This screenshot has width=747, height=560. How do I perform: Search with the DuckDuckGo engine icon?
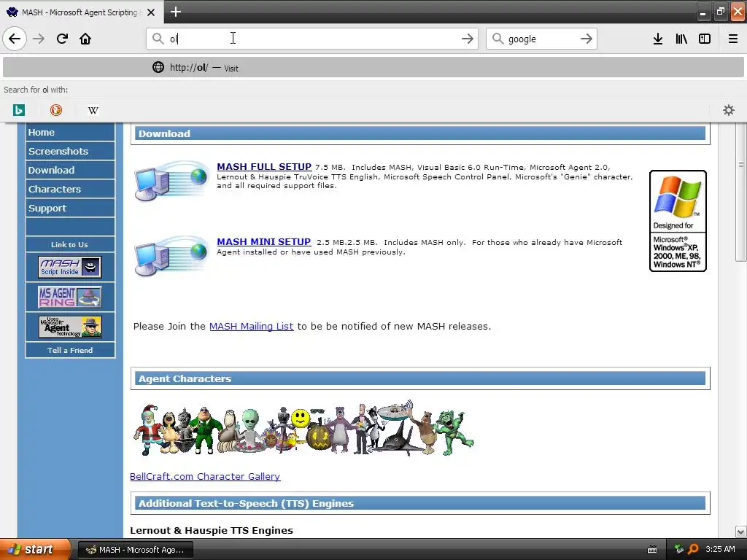click(x=55, y=110)
